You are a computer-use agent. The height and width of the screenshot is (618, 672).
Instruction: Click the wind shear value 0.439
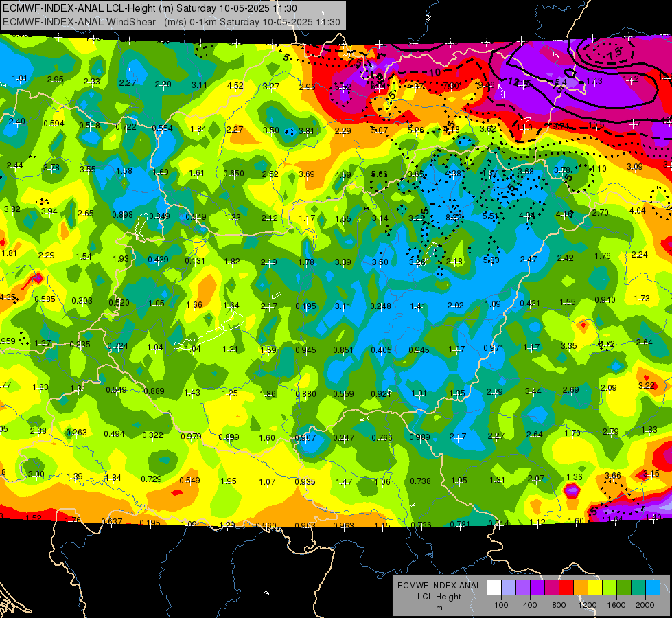[x=158, y=260]
